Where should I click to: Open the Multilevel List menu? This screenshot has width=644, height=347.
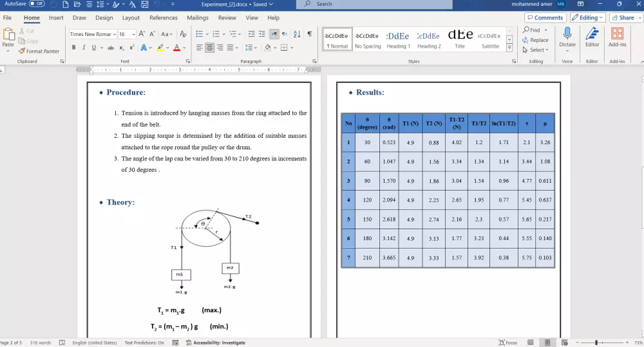(234, 34)
